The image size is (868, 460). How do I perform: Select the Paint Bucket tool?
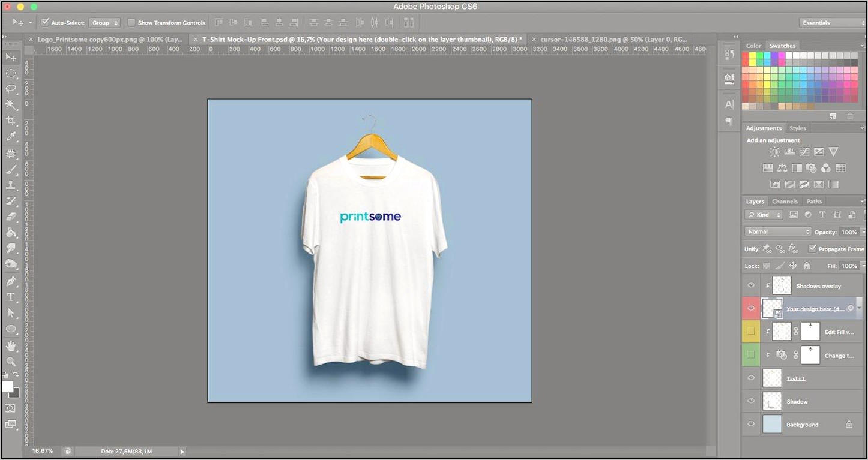point(11,233)
